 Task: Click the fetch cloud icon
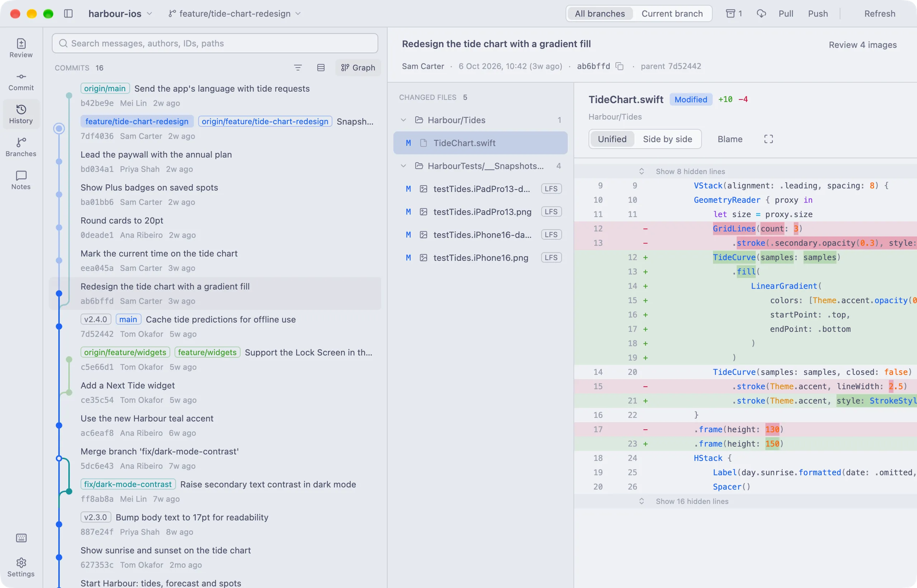point(761,14)
